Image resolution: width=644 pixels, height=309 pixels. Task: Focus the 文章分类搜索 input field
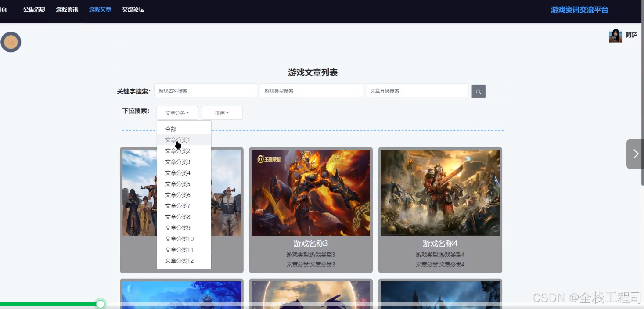coord(417,90)
